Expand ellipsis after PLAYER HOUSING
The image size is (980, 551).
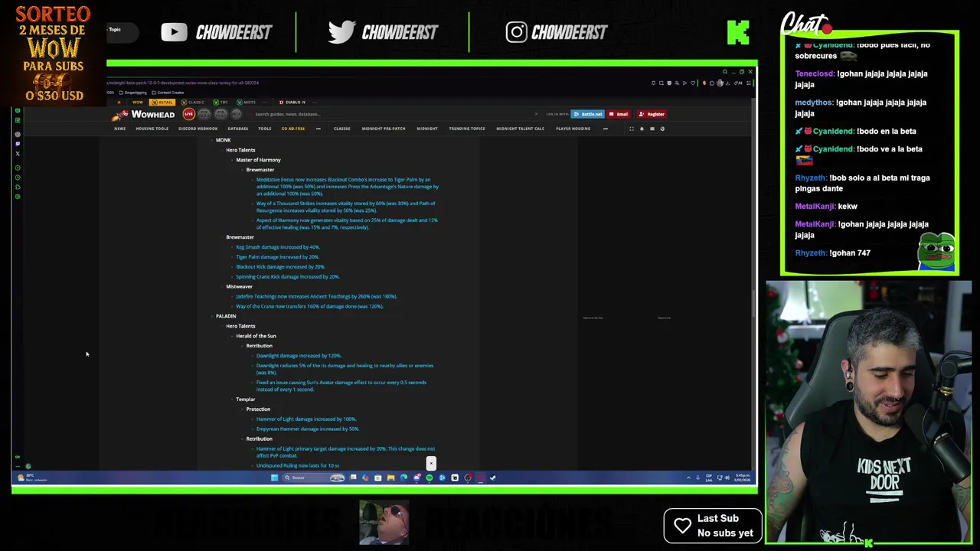pyautogui.click(x=606, y=129)
